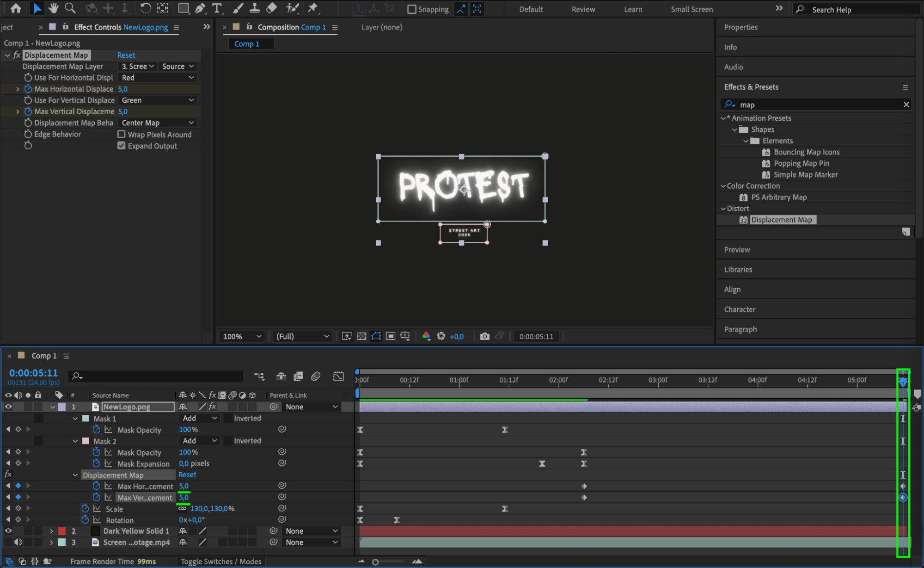Toggle transparency grid in composition viewer
This screenshot has width=924, height=568.
(361, 336)
